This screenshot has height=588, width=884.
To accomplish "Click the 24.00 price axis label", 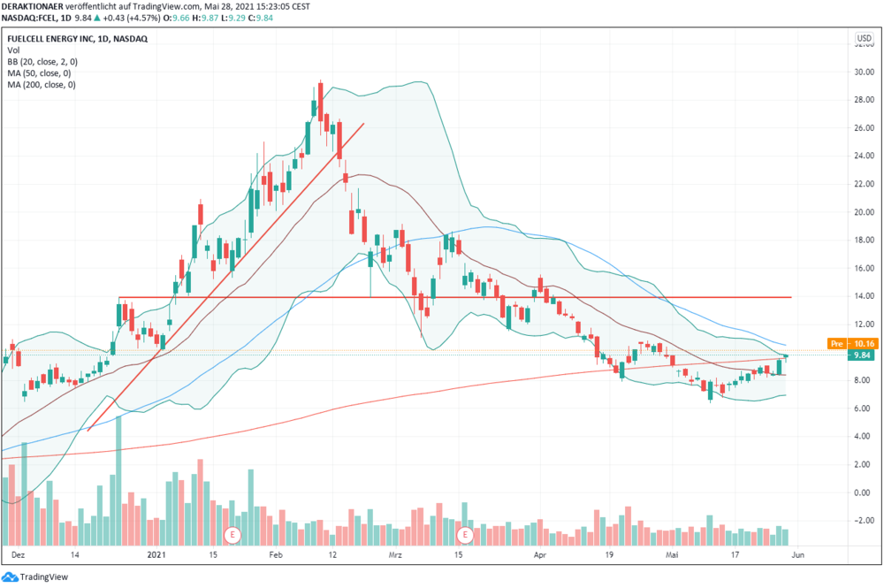I will [x=865, y=156].
